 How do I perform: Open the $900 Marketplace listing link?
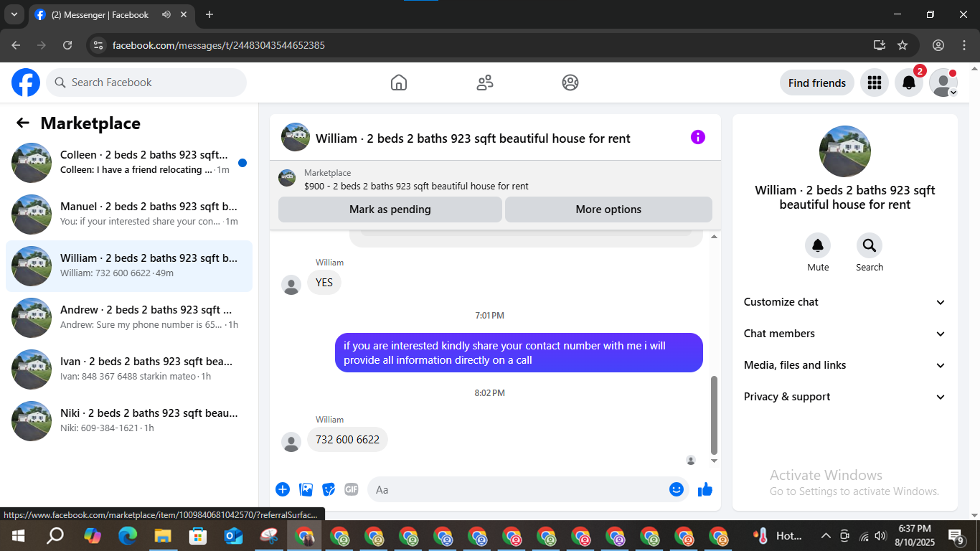(416, 186)
